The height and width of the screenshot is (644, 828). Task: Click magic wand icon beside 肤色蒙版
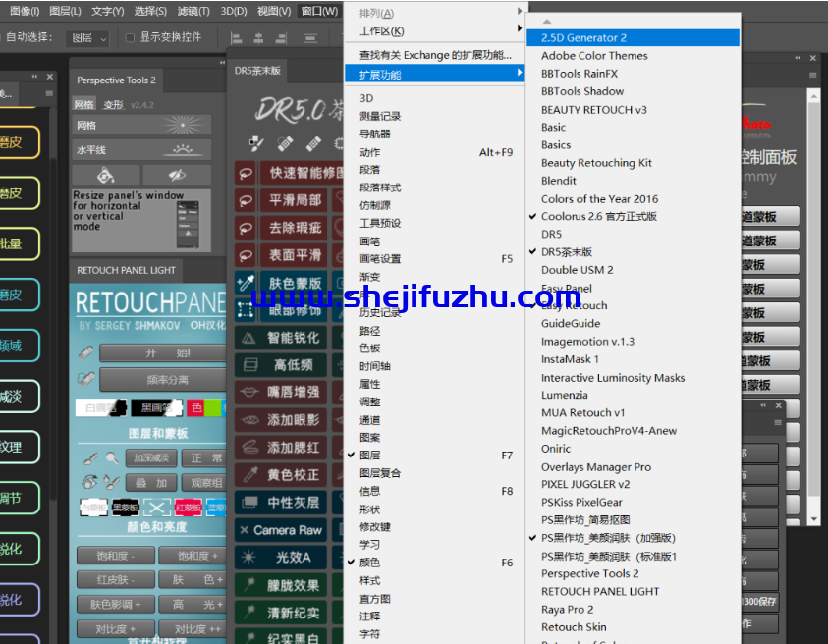point(246,283)
